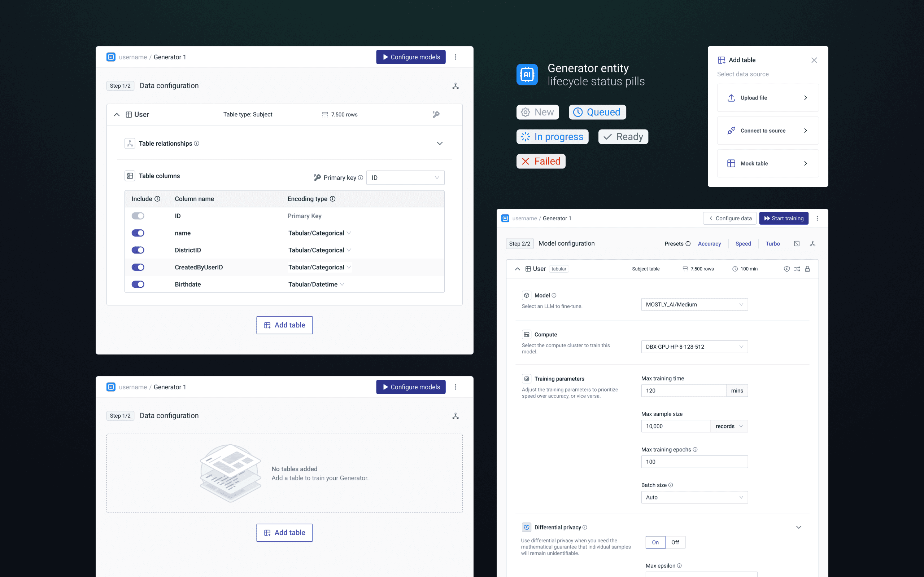This screenshot has width=924, height=577.
Task: Click the shuffle icon in the User model row
Action: 797,269
